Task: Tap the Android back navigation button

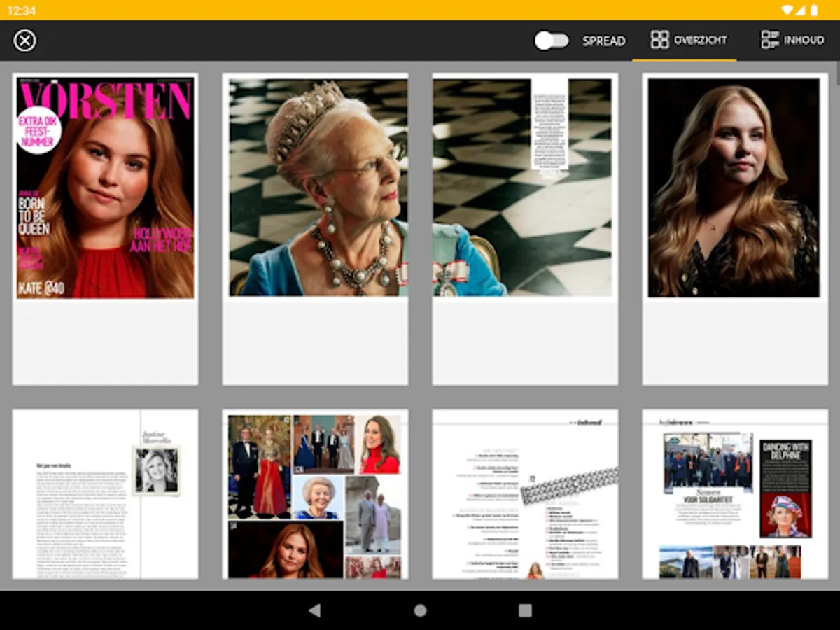Action: [315, 610]
